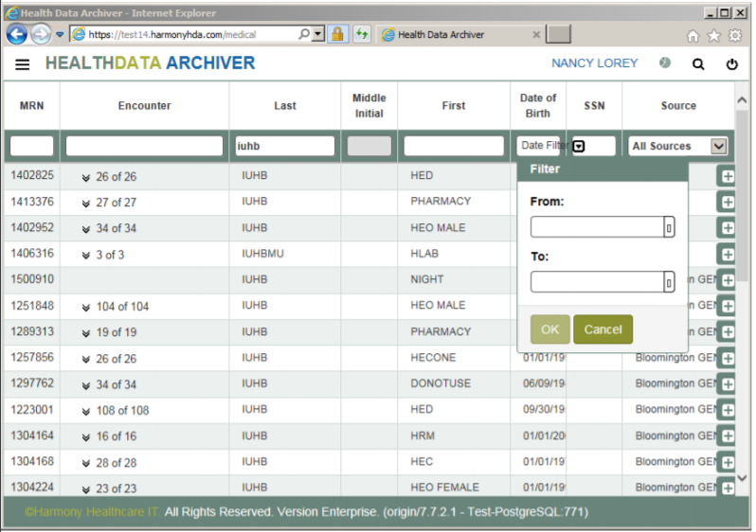756x532 pixels.
Task: Click scrollbar down arrow of patient list
Action: tap(742, 477)
